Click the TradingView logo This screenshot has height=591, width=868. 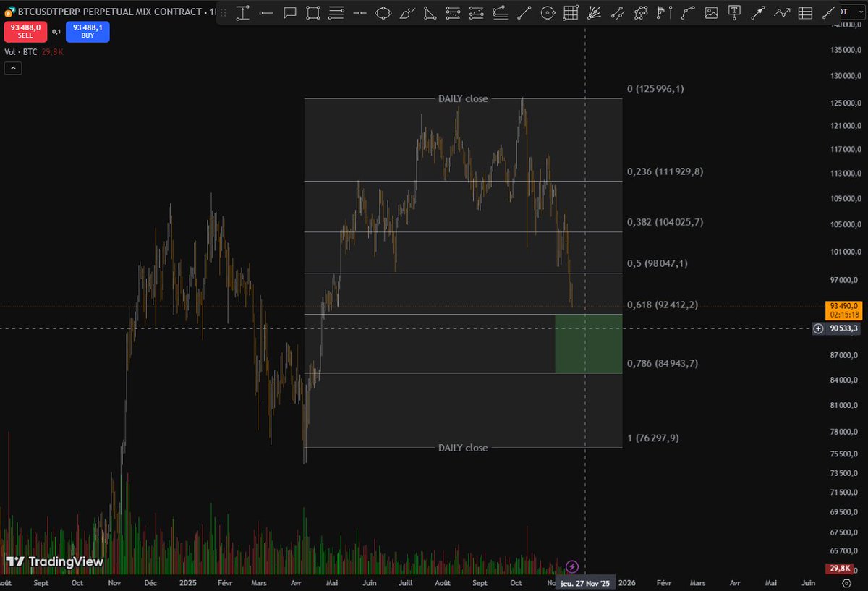tap(55, 561)
